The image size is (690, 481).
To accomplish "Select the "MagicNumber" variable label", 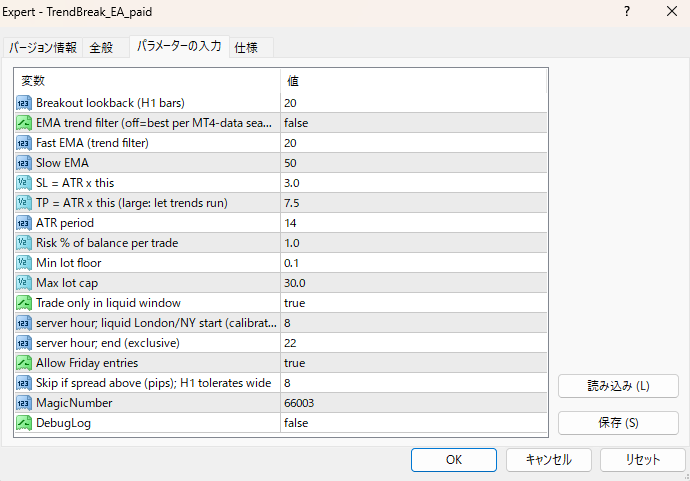I will tap(74, 403).
